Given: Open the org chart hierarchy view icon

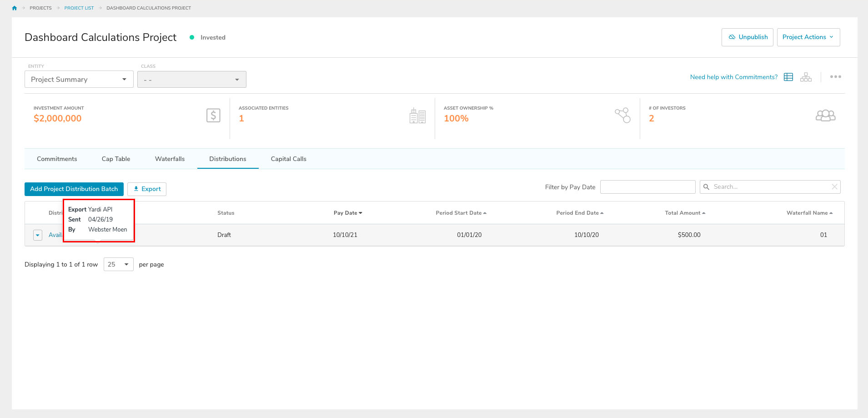Looking at the screenshot, I should [806, 77].
